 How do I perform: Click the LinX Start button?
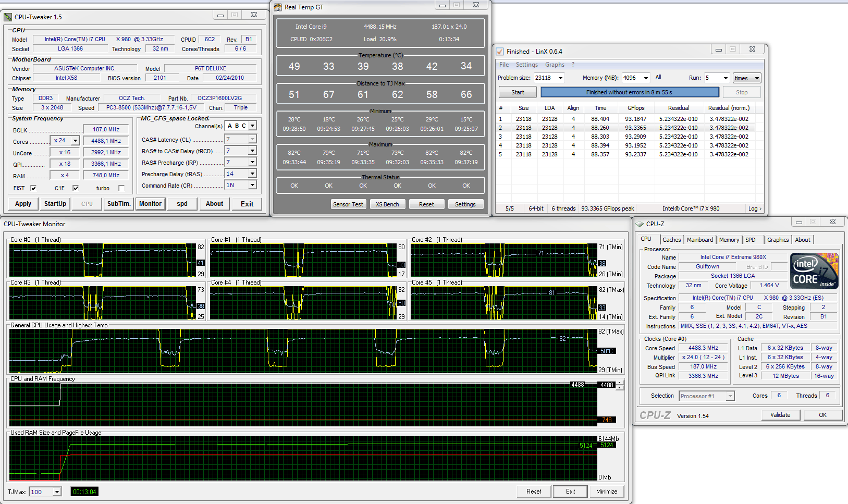pyautogui.click(x=518, y=92)
